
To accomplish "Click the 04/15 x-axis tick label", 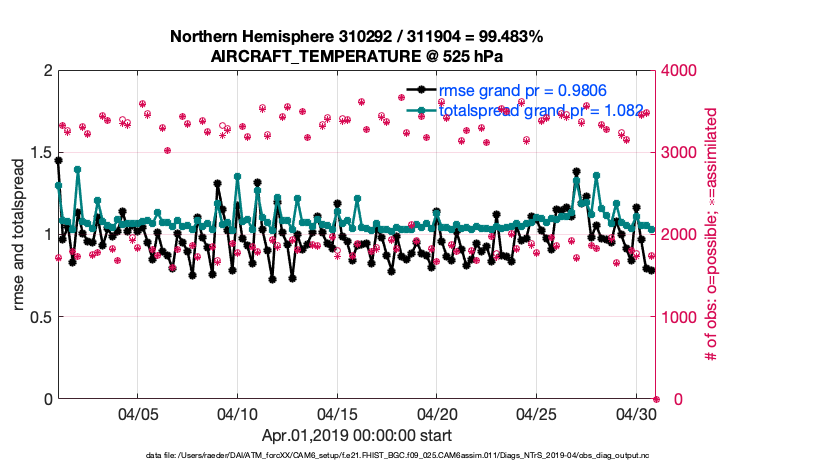I will point(337,413).
